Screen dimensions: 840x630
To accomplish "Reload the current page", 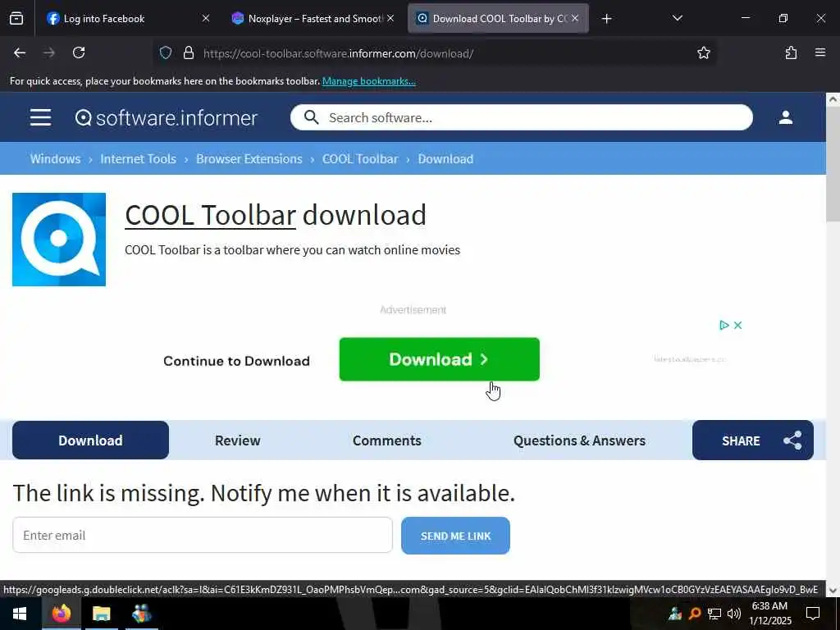I will [79, 53].
